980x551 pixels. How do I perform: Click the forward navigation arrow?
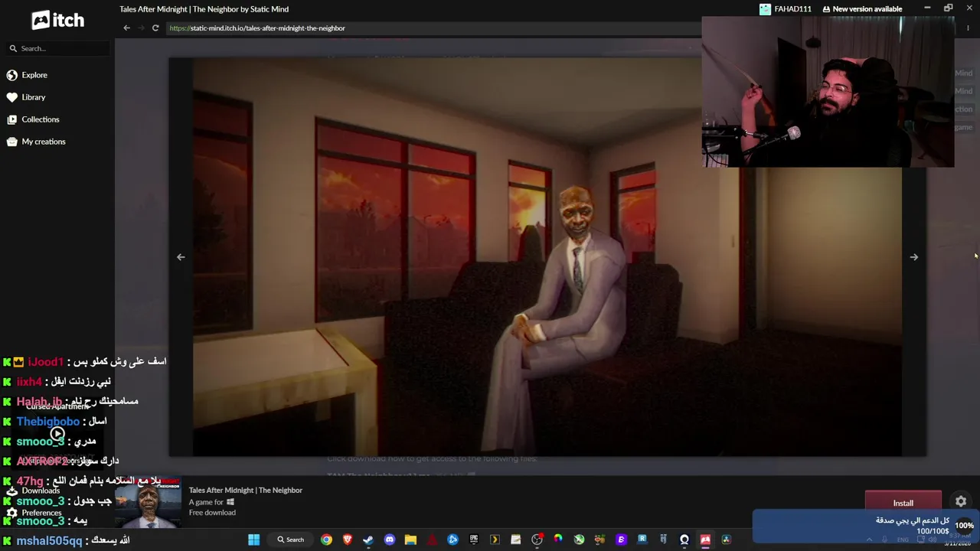coord(141,28)
